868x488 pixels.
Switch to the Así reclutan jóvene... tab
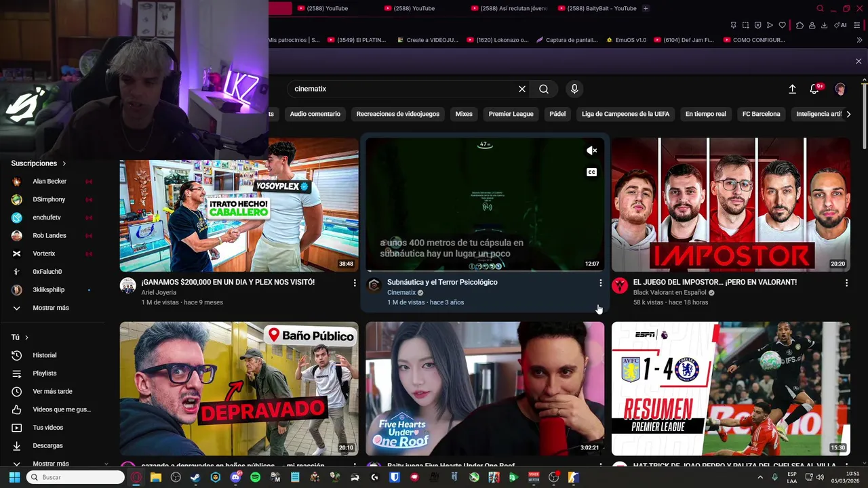(x=509, y=8)
